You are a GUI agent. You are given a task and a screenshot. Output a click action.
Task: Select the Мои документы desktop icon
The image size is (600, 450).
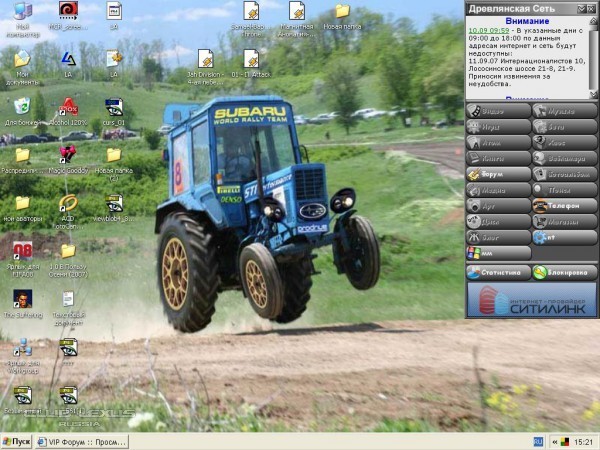click(x=23, y=67)
